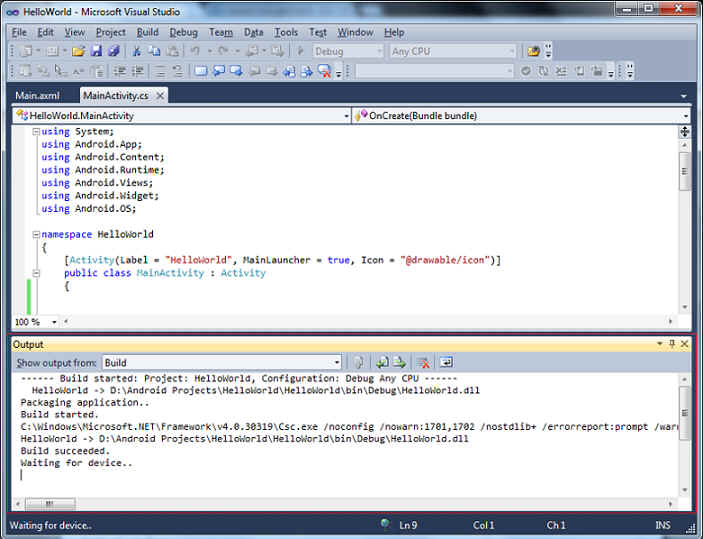This screenshot has width=703, height=539.
Task: Go to the previous bookmark
Action: click(x=219, y=71)
